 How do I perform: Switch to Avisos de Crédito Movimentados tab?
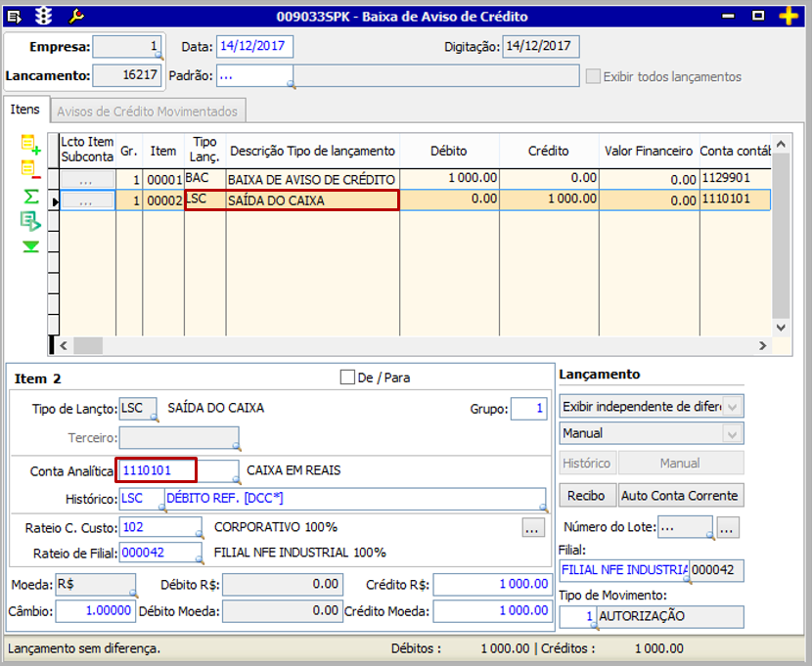click(x=146, y=111)
